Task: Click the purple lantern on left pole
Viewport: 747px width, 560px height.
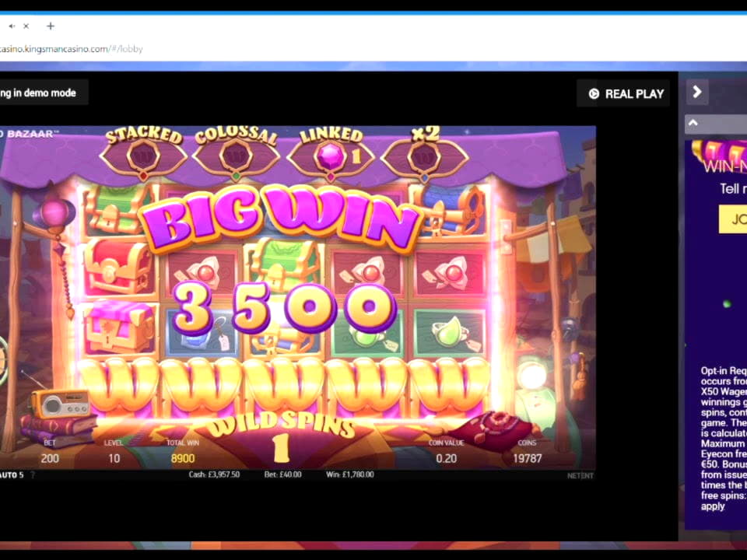Action: click(54, 213)
